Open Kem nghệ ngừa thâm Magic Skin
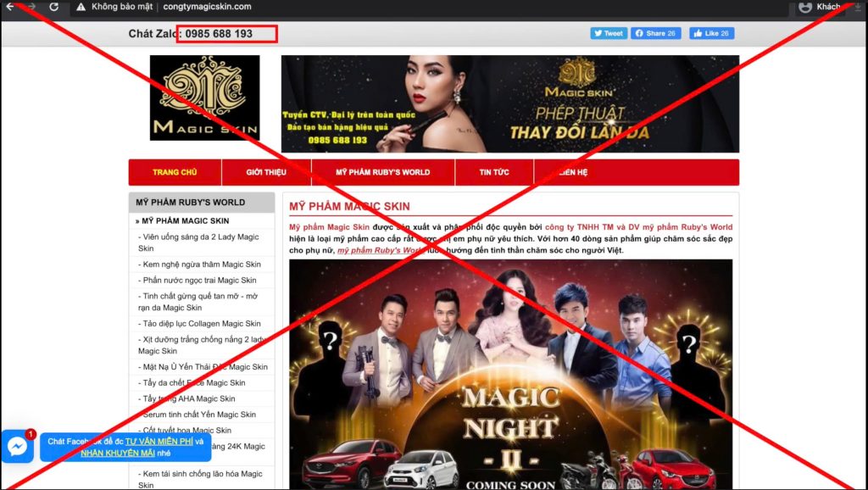The height and width of the screenshot is (490, 868). (x=201, y=264)
